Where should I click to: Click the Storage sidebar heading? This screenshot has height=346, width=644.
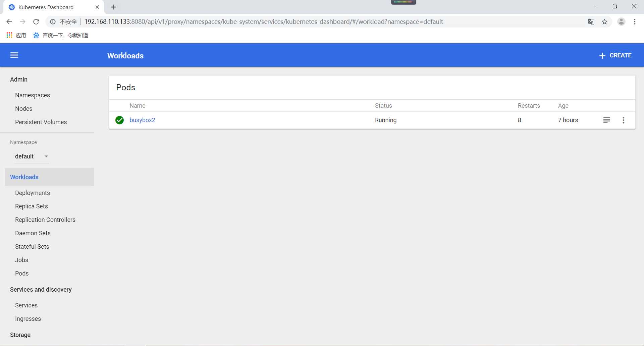click(20, 335)
